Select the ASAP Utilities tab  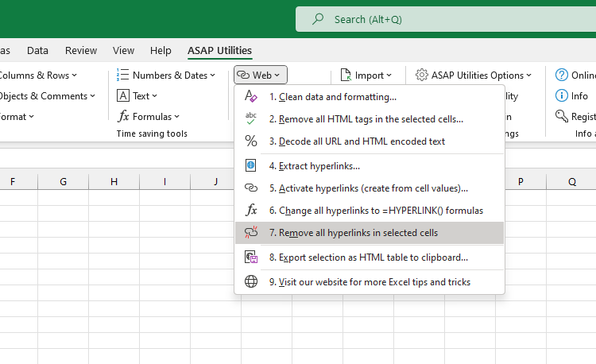coord(219,51)
